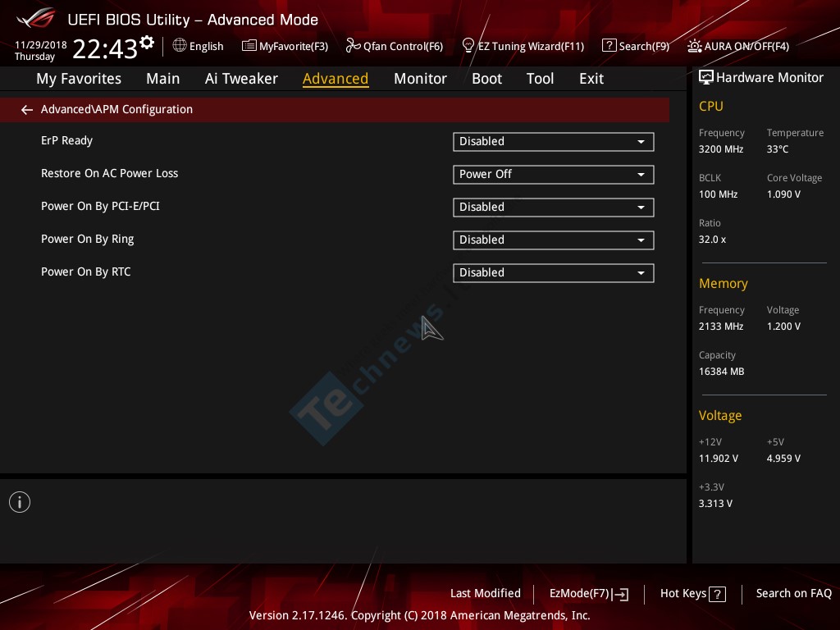Click +3.3V value 3.313 V
The width and height of the screenshot is (840, 630).
pos(715,504)
